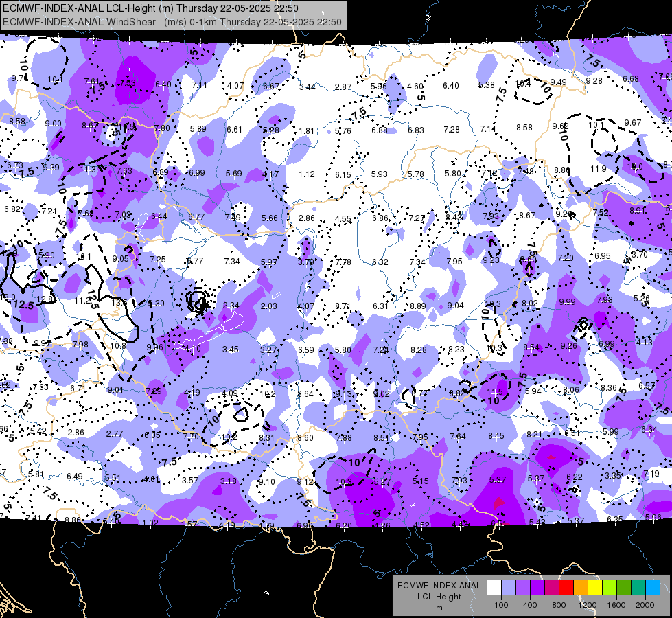Click the map value 2.03
672x618 pixels.
pos(268,306)
